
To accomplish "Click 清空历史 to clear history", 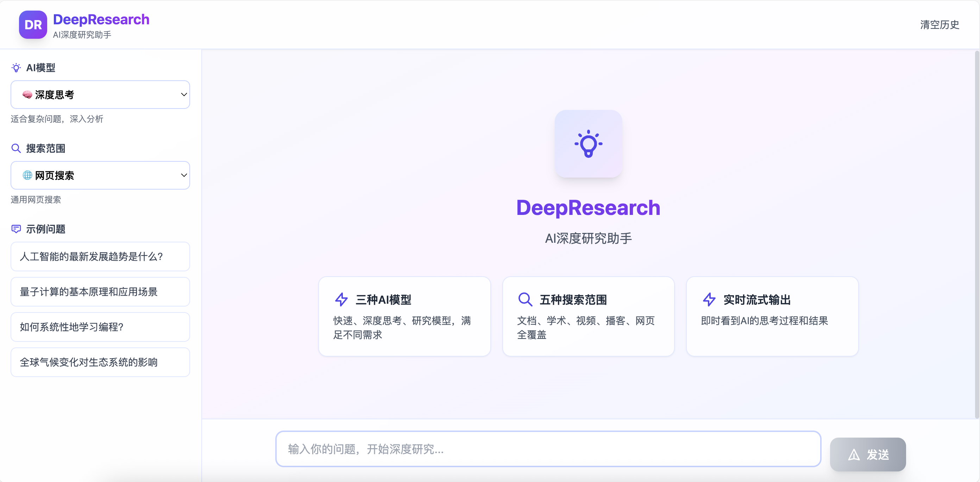I will 939,25.
